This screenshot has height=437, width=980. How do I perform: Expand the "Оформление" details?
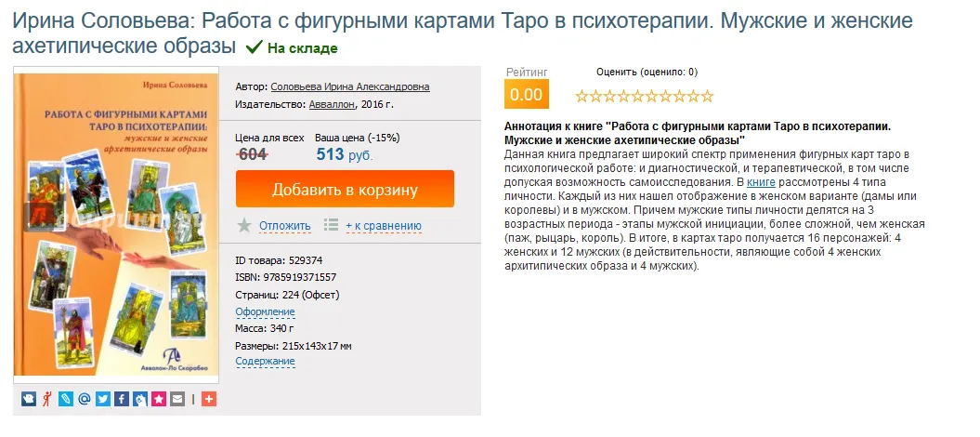pyautogui.click(x=265, y=311)
